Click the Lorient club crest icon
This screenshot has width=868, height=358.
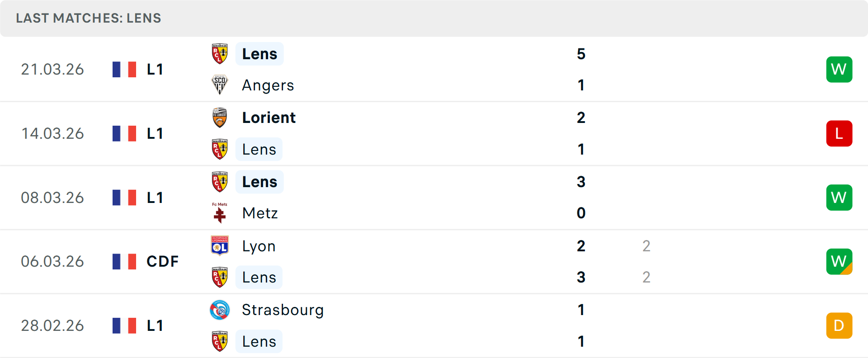[x=220, y=118]
